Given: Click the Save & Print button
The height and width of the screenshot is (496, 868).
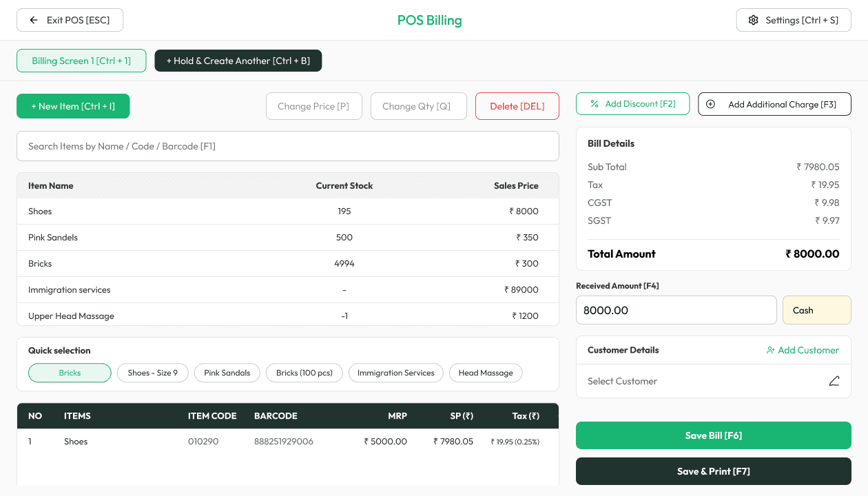Looking at the screenshot, I should (713, 471).
